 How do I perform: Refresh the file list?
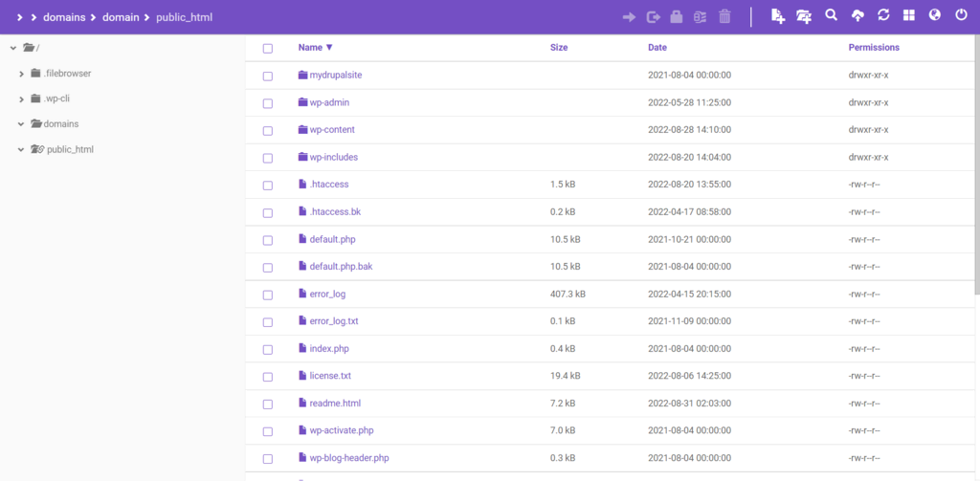click(883, 16)
